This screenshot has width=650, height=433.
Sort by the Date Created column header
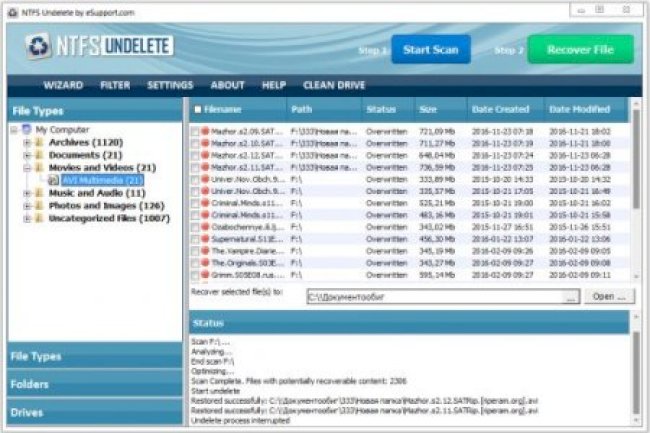click(x=505, y=109)
